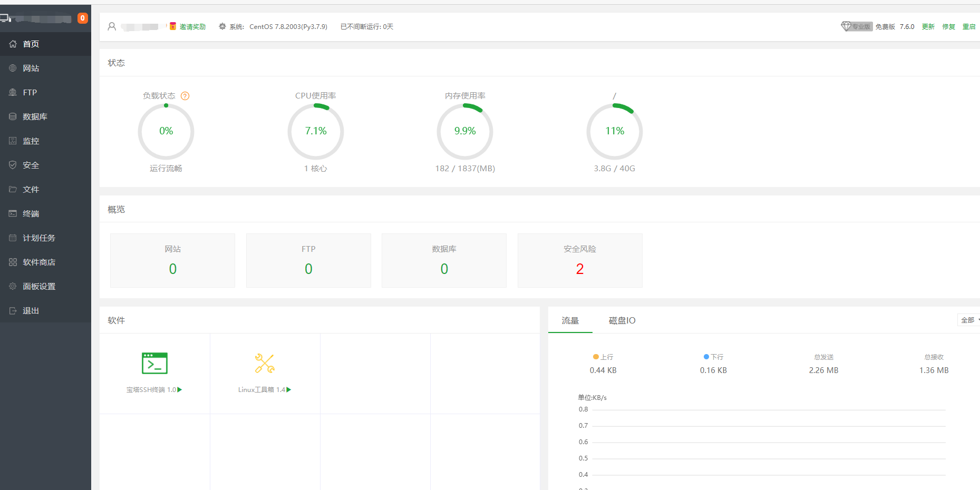
Task: Click the system gear icon before 系统
Action: (222, 26)
